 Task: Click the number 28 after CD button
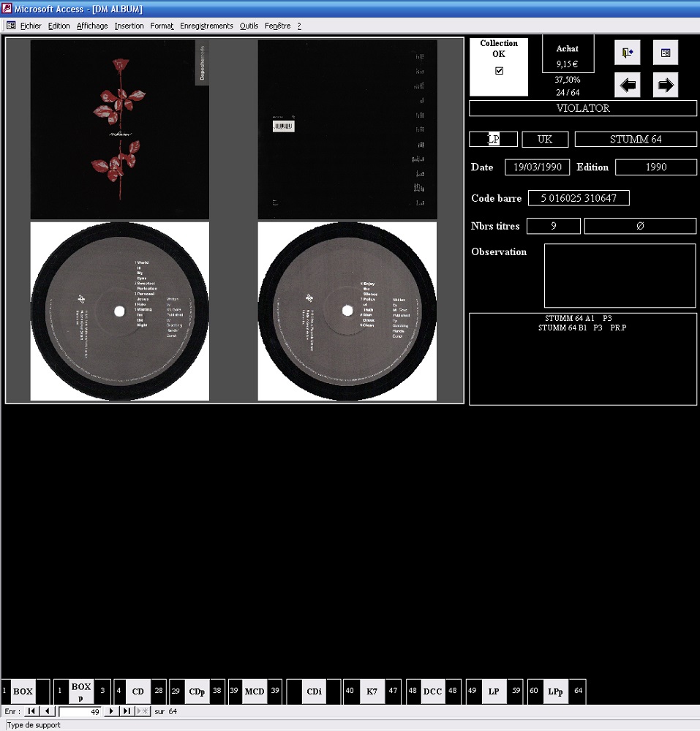tap(159, 691)
